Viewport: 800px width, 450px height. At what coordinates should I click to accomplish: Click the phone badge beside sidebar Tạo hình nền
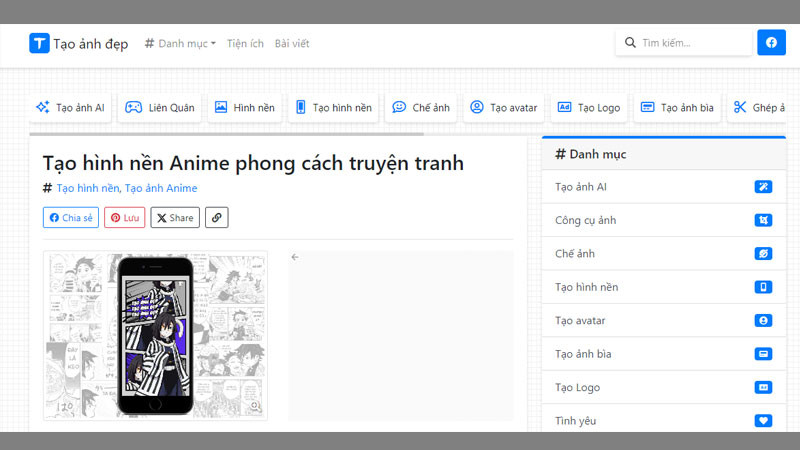click(763, 287)
